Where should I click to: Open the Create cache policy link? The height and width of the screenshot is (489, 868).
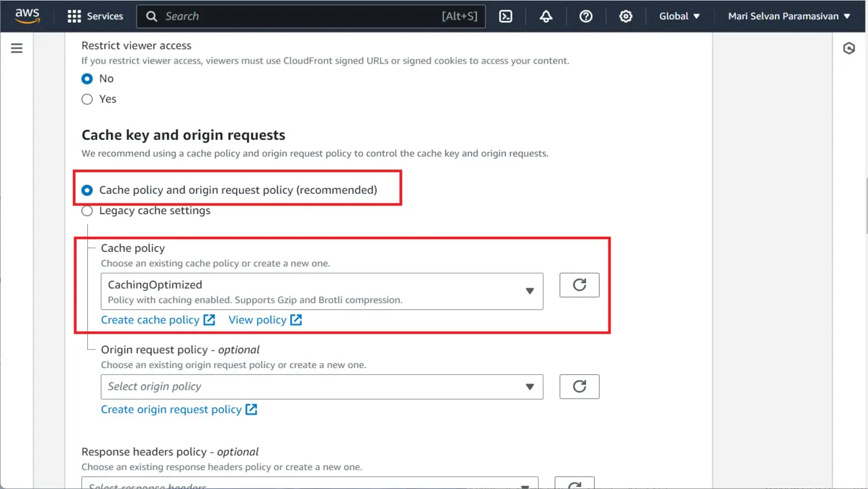[x=158, y=319]
